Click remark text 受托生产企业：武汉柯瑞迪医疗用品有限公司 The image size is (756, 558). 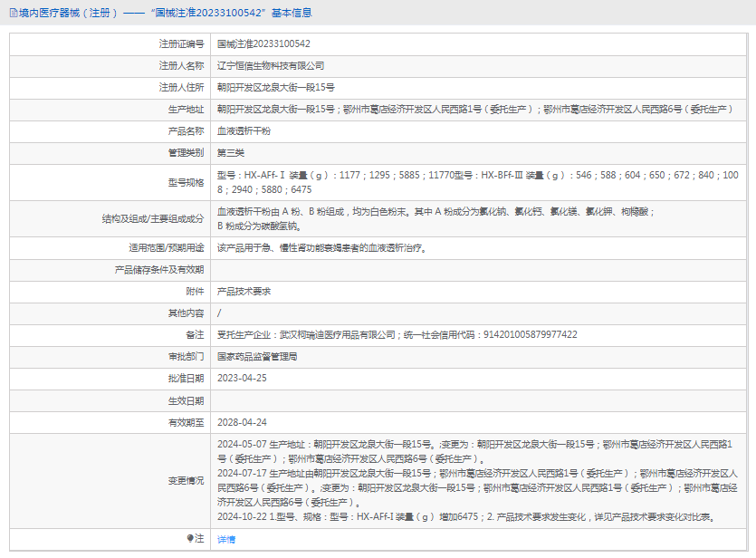point(306,334)
